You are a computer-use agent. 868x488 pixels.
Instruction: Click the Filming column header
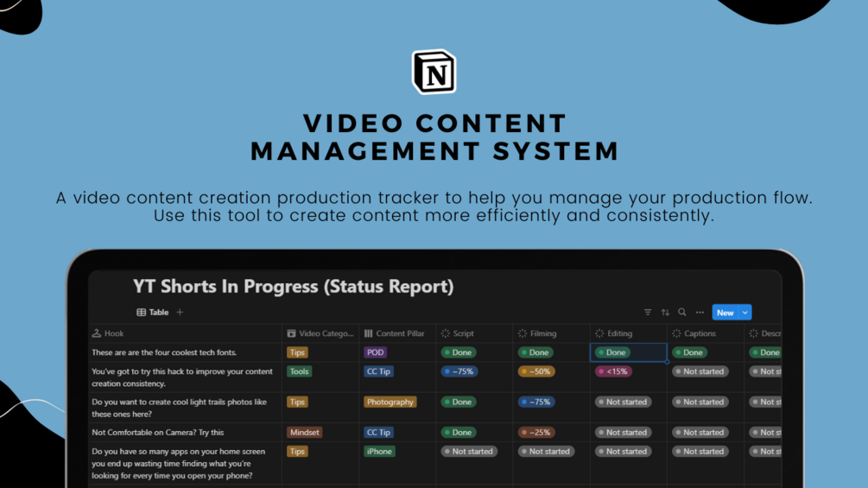tap(551, 333)
